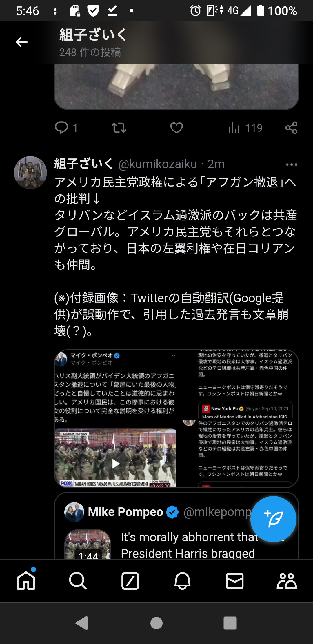Open the 組子ざいく profile avatar
This screenshot has width=313, height=644.
click(x=30, y=173)
